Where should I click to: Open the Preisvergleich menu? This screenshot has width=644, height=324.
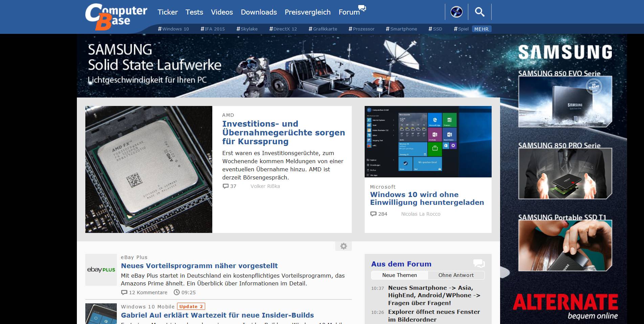click(307, 12)
